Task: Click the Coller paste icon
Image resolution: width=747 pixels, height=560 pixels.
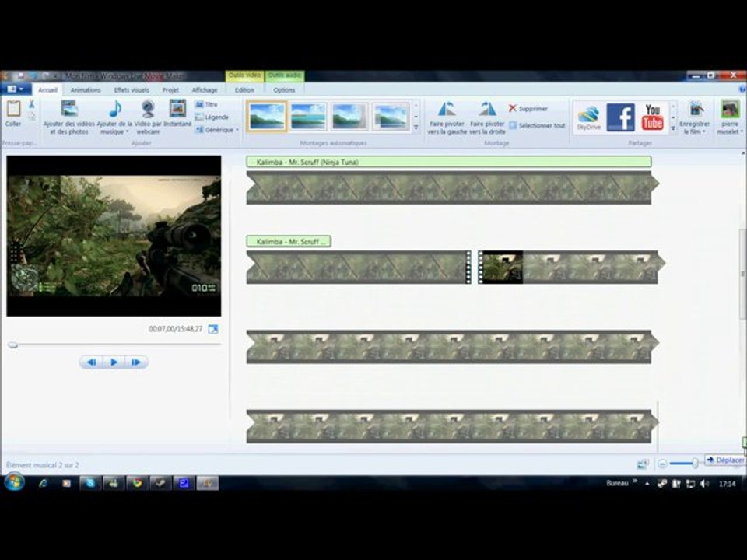Action: [x=13, y=109]
